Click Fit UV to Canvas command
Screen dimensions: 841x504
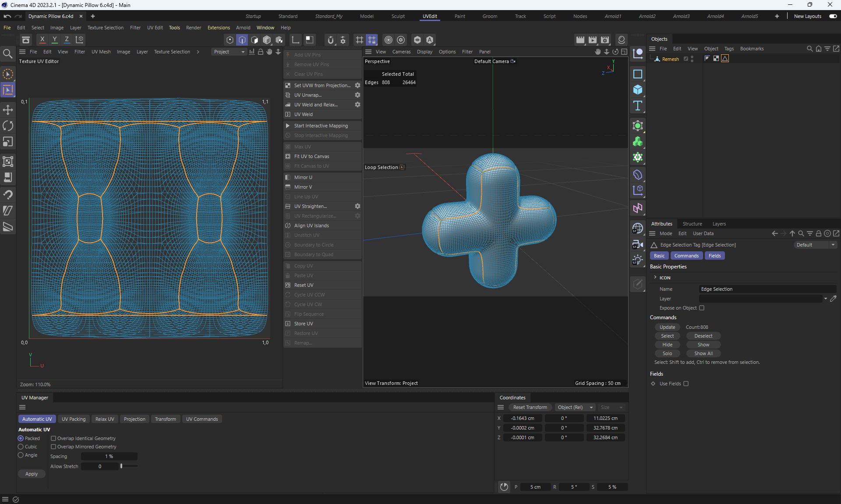coord(311,156)
